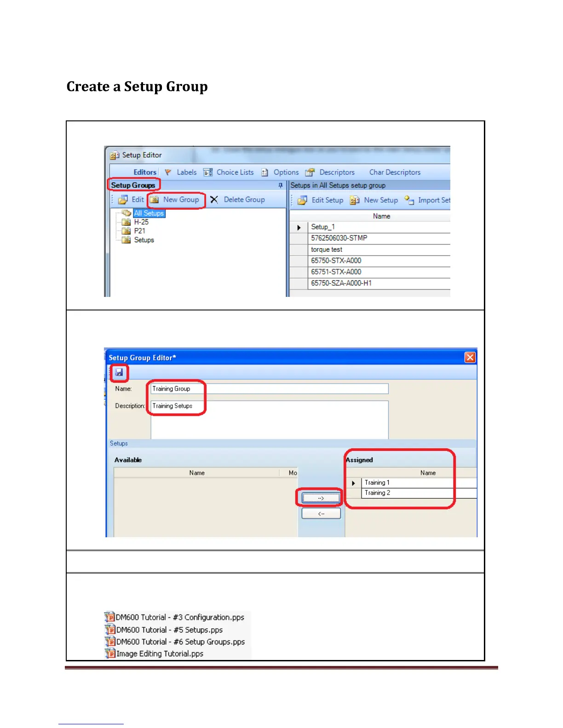This screenshot has width=563, height=728.
Task: Click the icon beside #6 Setup Groups.pps
Action: pos(109,641)
